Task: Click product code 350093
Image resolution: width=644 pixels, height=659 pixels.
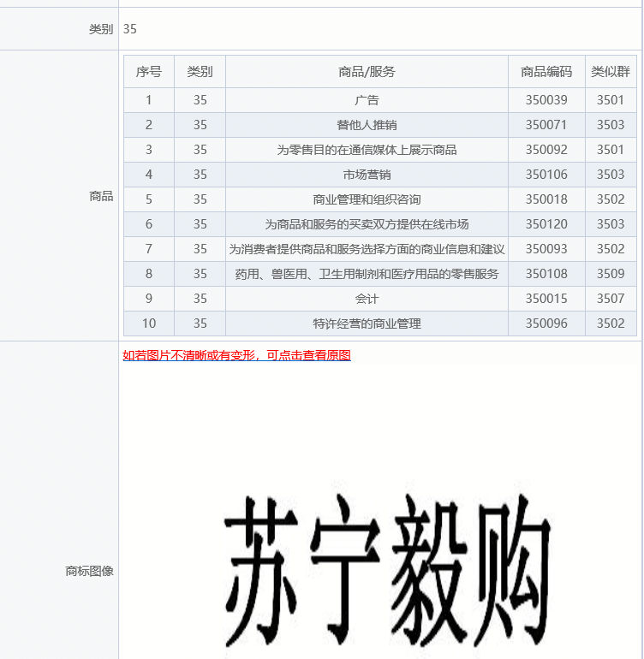Action: (x=546, y=249)
